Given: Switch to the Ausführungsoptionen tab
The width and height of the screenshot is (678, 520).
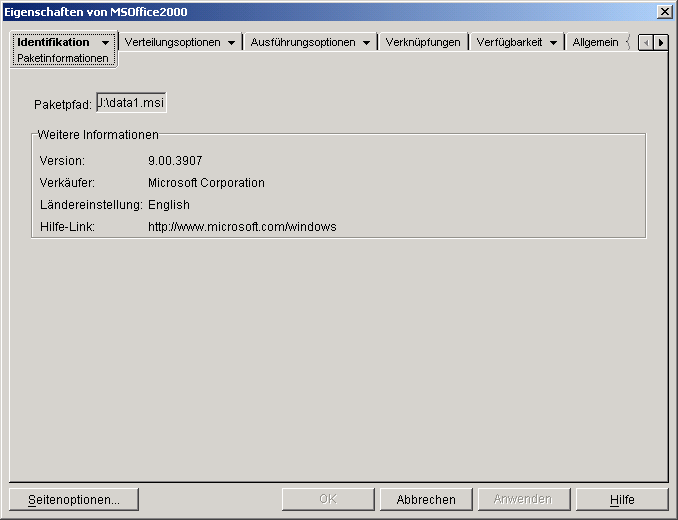Looking at the screenshot, I should click(x=303, y=42).
